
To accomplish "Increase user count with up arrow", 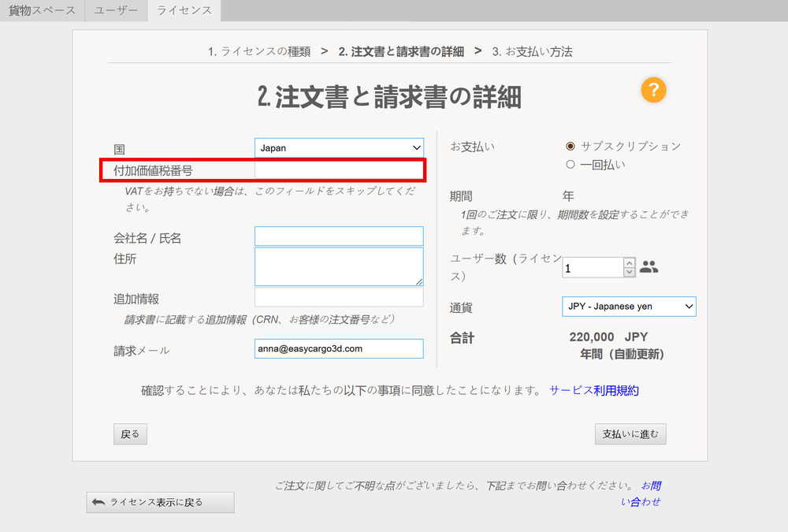I will coord(629,262).
